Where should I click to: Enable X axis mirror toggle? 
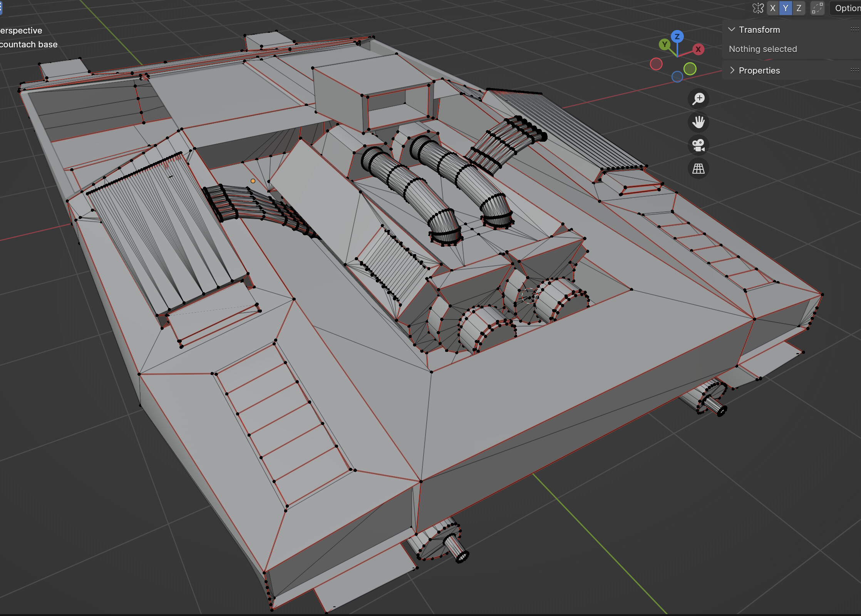tap(772, 8)
